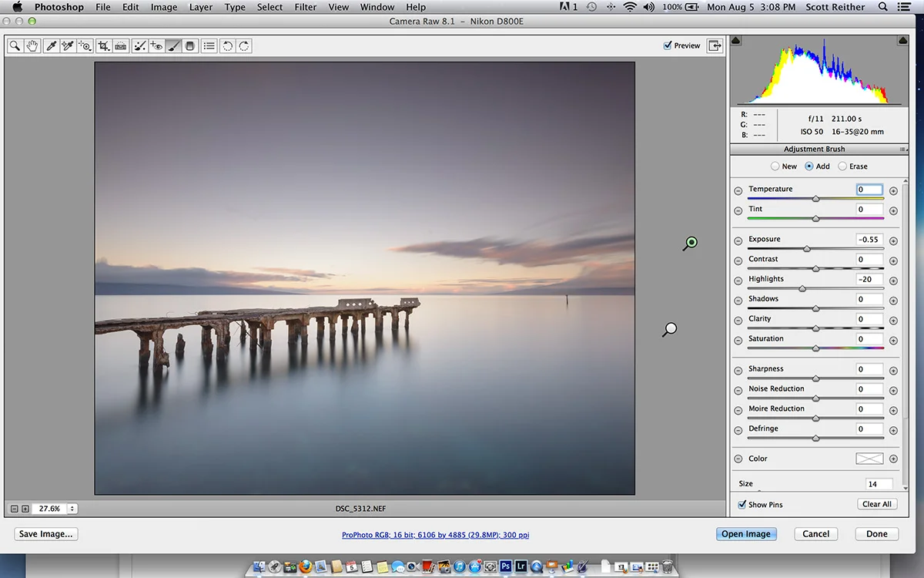
Task: Toggle full screen mode icon beside Preview
Action: 715,45
